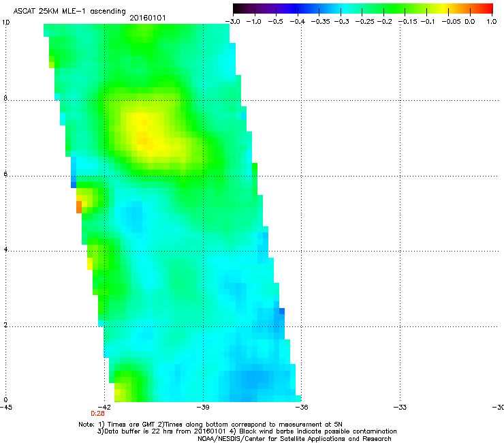Click the longitude axis label '-42'

(104, 408)
